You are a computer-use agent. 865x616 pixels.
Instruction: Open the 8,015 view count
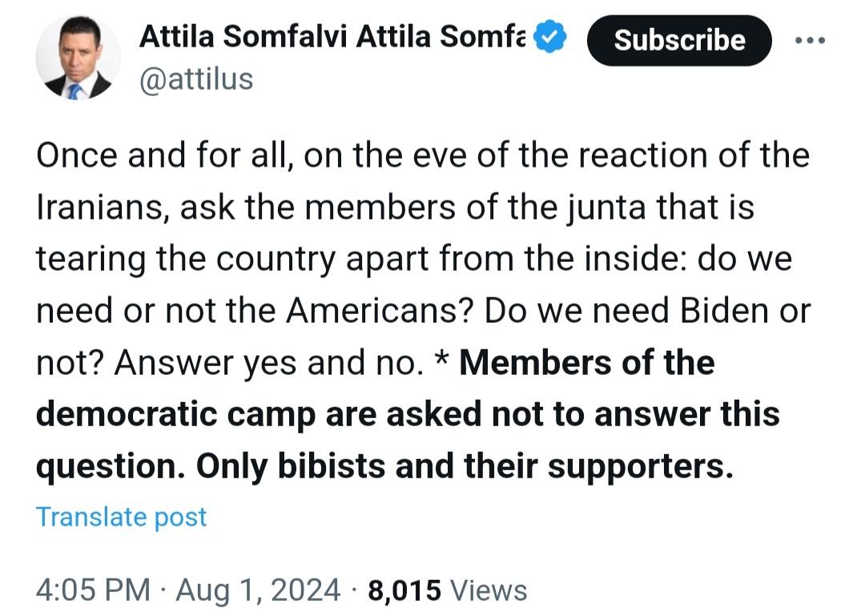pyautogui.click(x=404, y=590)
